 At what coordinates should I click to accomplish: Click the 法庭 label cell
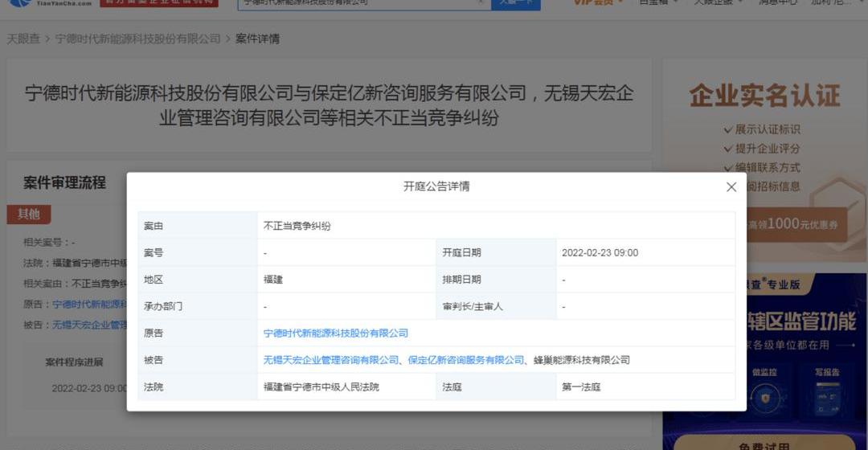[496, 387]
